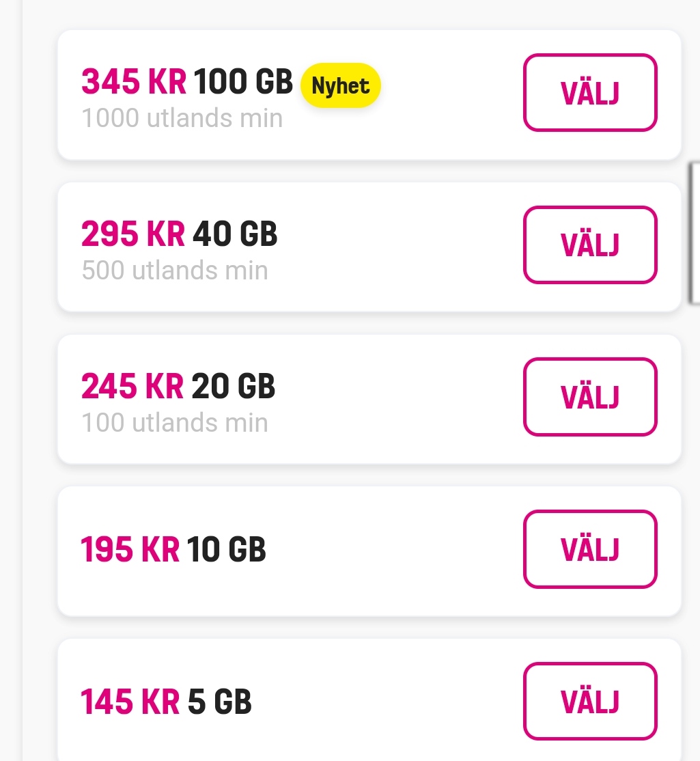This screenshot has width=700, height=761.
Task: Select VÄLJ for the 195 KR plan
Action: 590,549
